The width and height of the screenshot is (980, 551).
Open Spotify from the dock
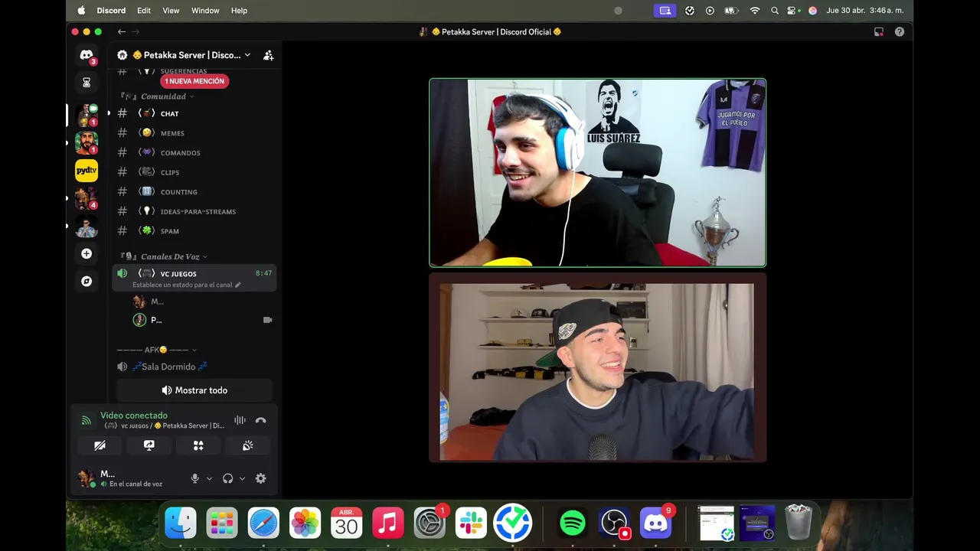tap(573, 523)
